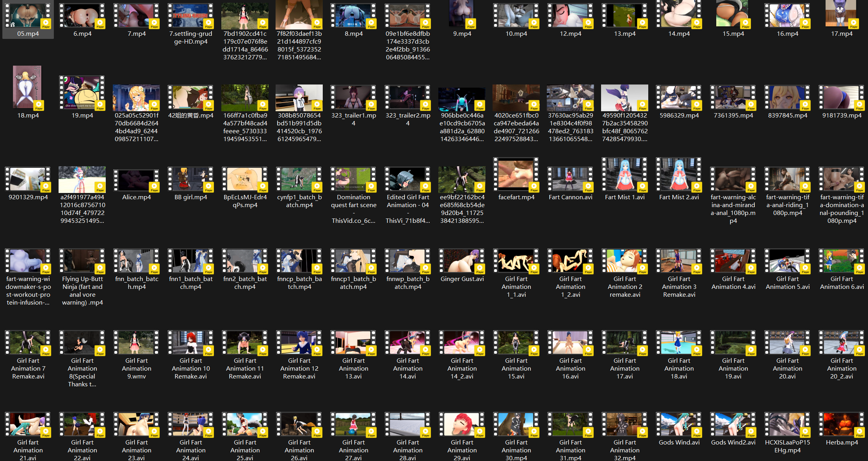Click the Alice.mp4 file icon
Screen dimensions: 868x461
point(136,180)
